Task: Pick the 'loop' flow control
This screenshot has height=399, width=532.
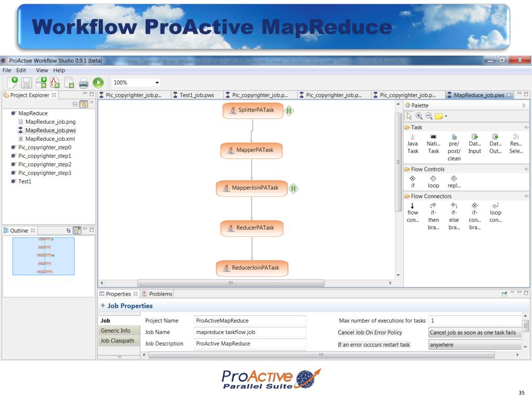Action: pyautogui.click(x=433, y=181)
